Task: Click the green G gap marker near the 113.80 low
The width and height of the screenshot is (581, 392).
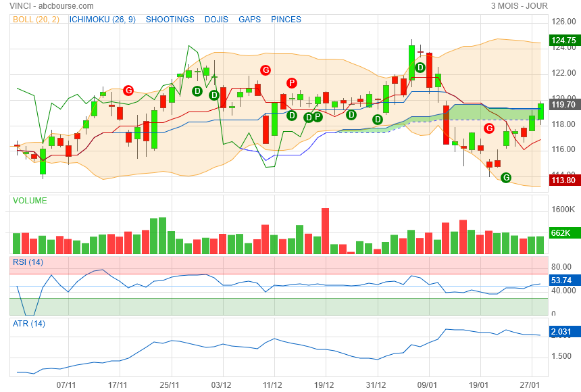Action: [x=506, y=178]
